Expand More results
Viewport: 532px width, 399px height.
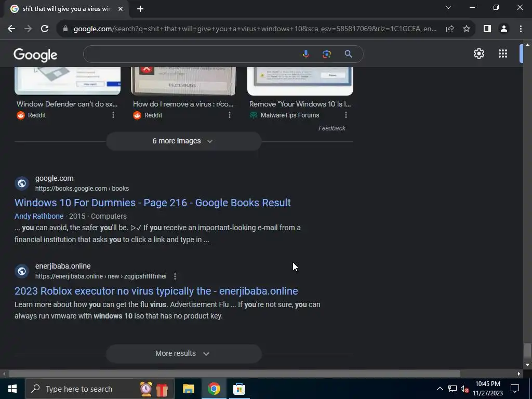coord(183,353)
